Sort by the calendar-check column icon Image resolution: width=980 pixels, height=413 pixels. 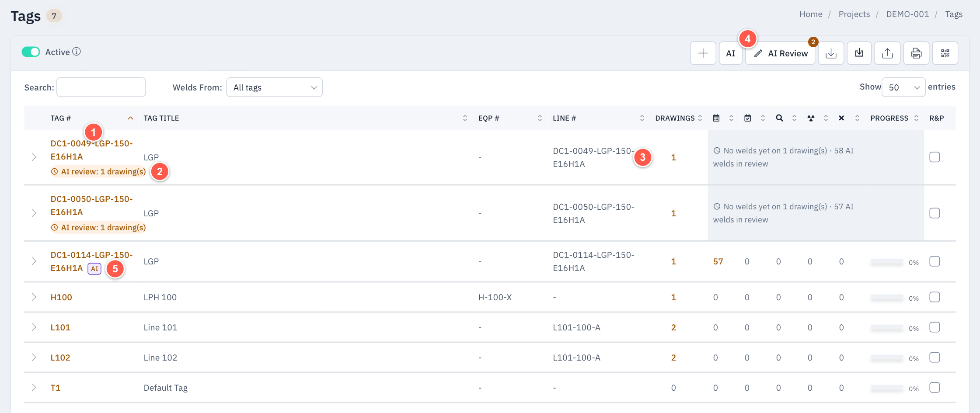[748, 118]
